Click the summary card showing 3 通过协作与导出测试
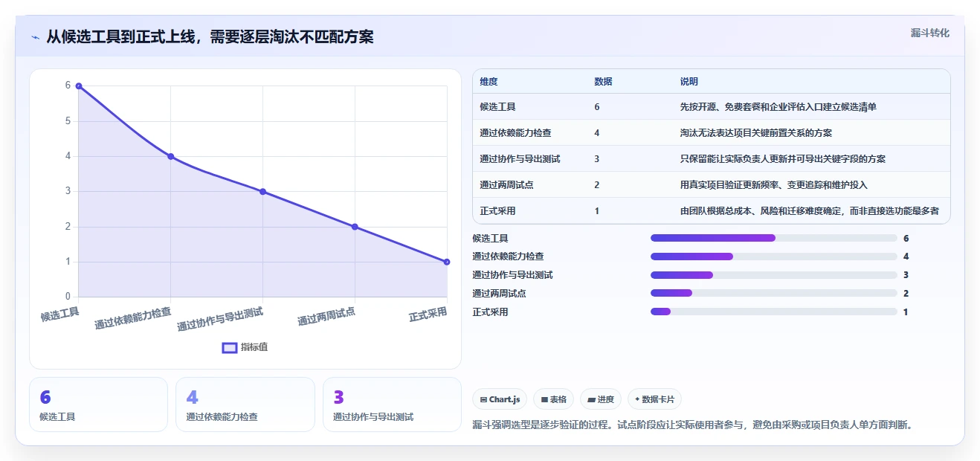The image size is (980, 461). [393, 404]
